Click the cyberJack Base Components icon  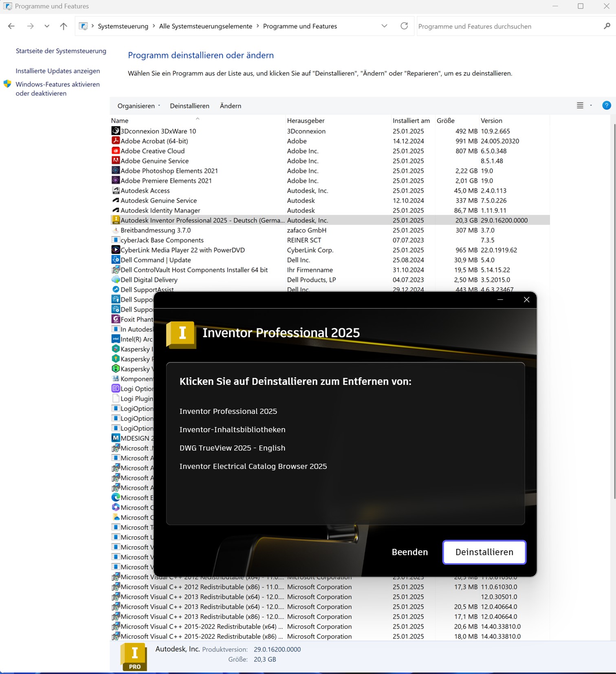[x=116, y=240]
